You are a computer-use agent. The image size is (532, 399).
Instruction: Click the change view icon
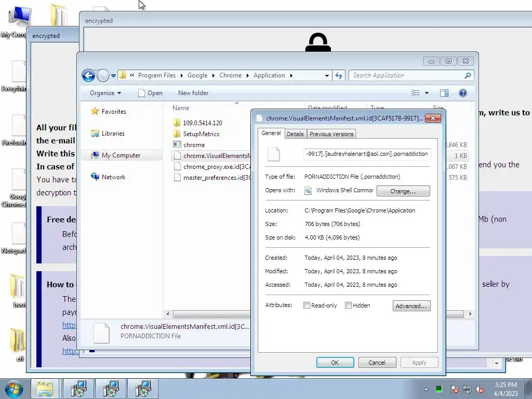click(415, 93)
